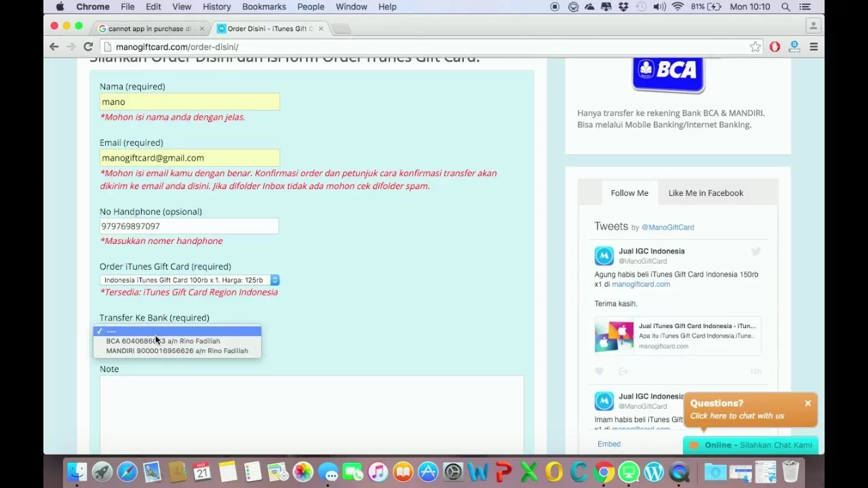Open Calendar from the Dock
Screen dimensions: 868x488
point(202,472)
